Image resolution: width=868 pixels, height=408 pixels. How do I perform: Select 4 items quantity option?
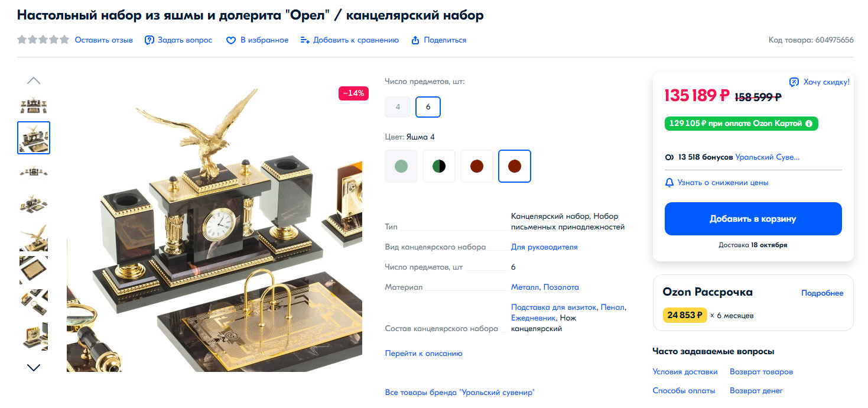click(x=398, y=107)
